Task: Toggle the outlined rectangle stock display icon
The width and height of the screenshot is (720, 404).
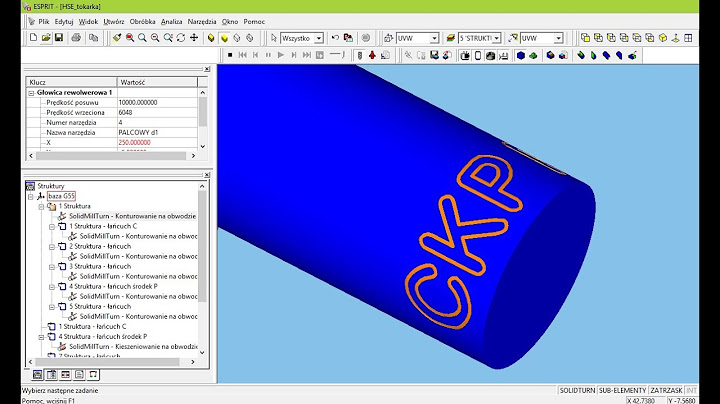Action: point(478,55)
